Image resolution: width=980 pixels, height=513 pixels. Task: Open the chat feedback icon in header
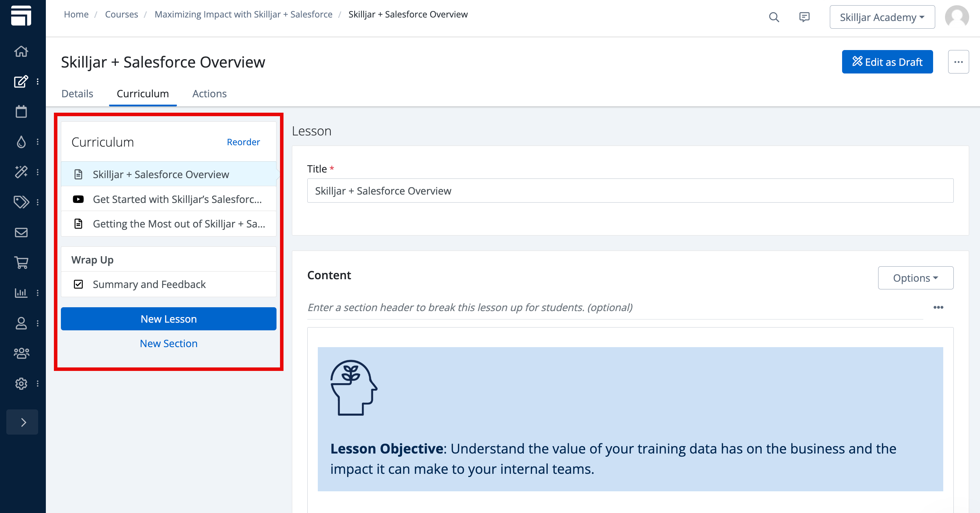tap(804, 17)
